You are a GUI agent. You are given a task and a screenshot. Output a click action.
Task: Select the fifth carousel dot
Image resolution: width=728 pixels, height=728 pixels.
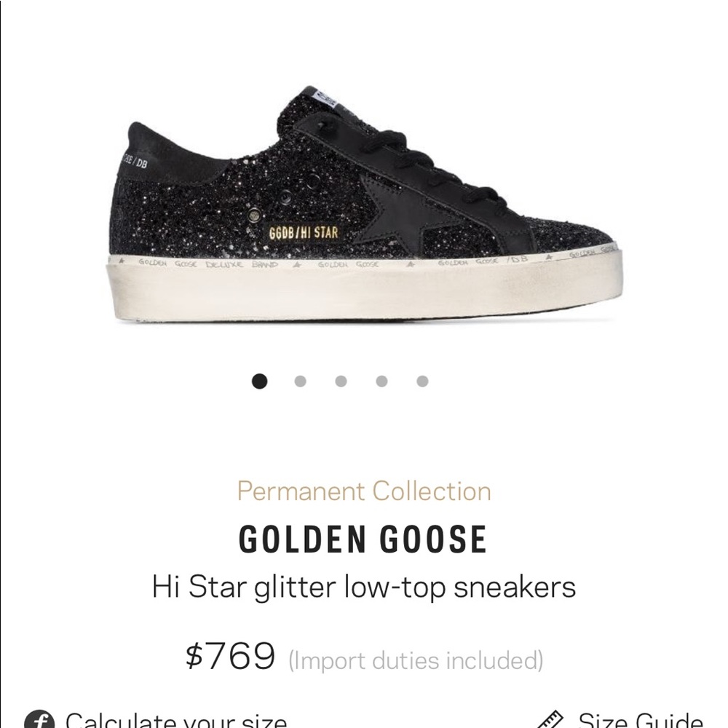[422, 379]
